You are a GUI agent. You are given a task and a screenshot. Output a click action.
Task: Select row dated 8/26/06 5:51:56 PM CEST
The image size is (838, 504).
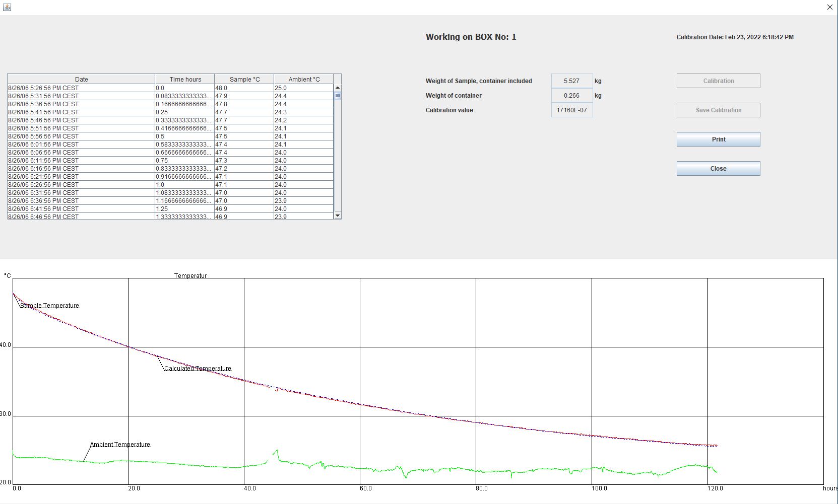tap(170, 128)
